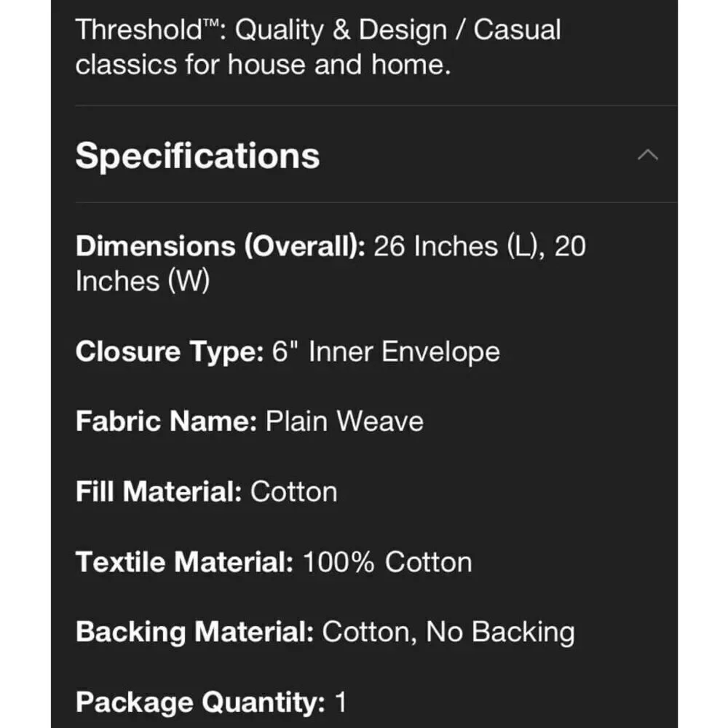Select the 'Dimensions (Overall):' label
728x728 pixels.
tap(221, 246)
